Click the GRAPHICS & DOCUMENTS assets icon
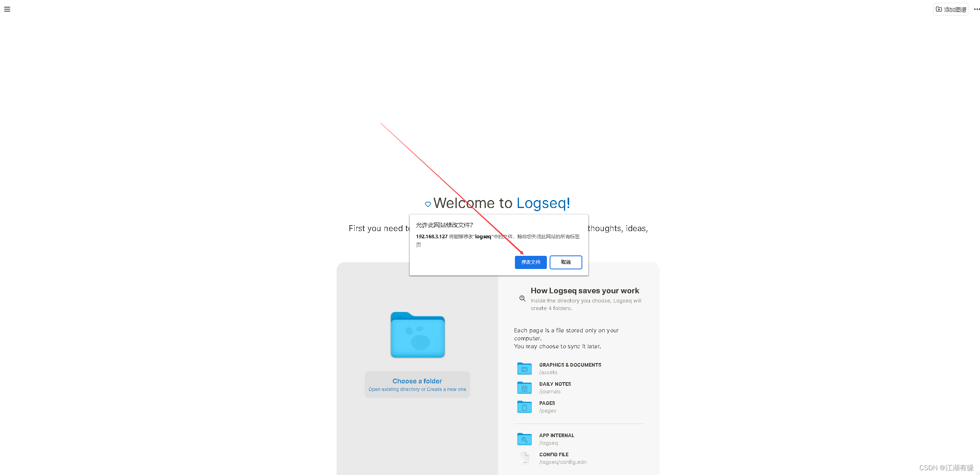This screenshot has height=475, width=980. pos(524,368)
